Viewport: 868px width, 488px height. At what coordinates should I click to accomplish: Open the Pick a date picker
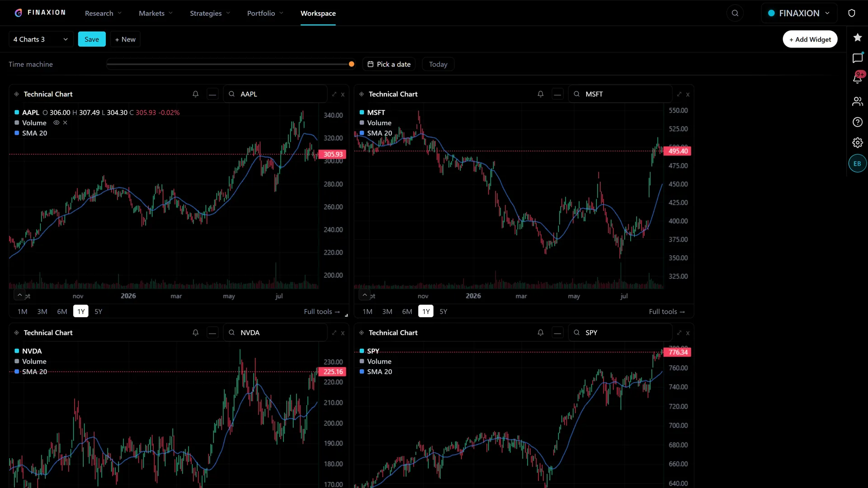tap(389, 64)
